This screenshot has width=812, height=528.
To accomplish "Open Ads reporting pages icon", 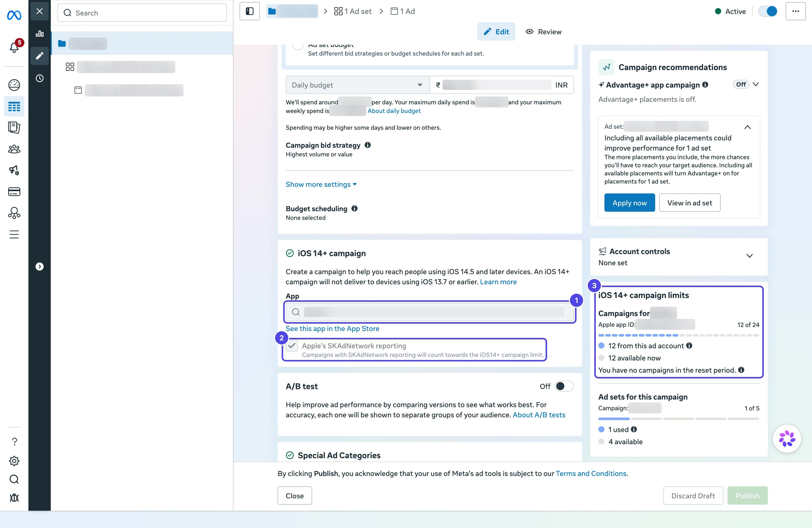I will point(14,127).
